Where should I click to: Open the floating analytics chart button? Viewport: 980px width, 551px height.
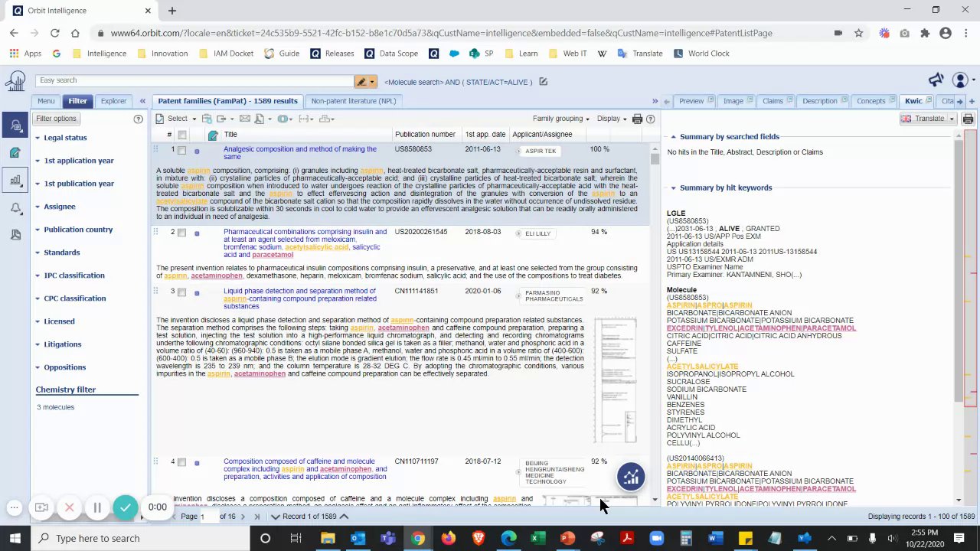(x=631, y=477)
